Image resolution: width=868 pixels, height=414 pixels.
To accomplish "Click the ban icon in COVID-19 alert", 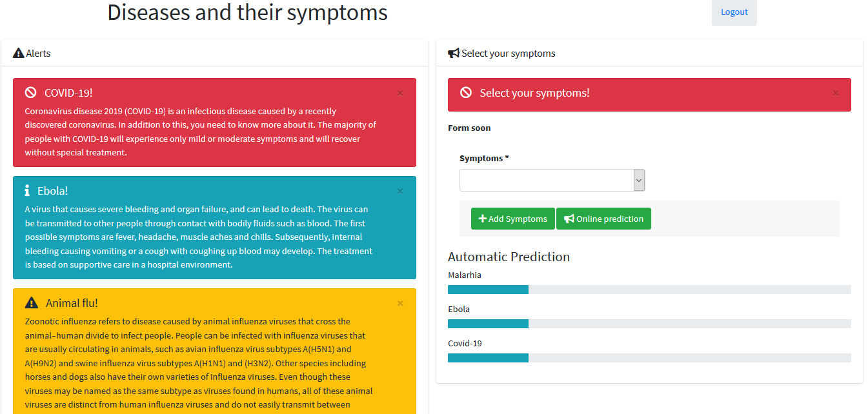I will [30, 93].
